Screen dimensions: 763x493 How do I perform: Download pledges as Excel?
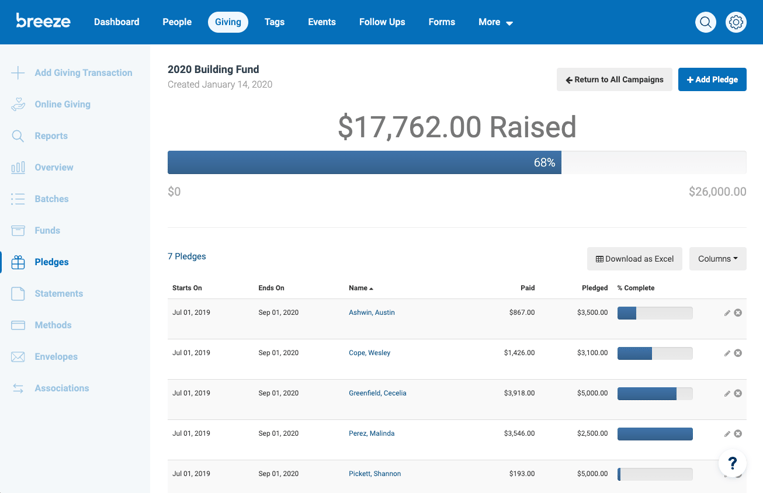[x=634, y=259]
